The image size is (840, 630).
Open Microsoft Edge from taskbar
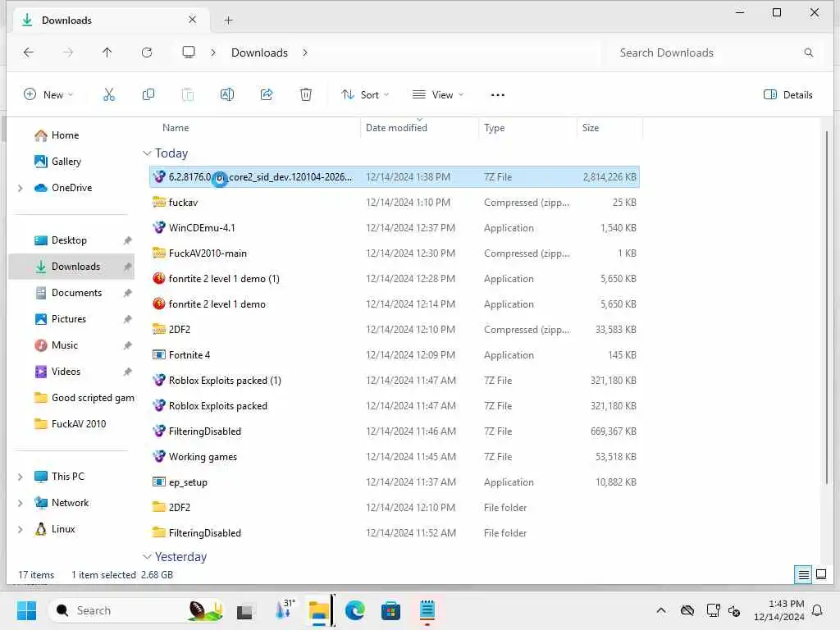(x=354, y=610)
